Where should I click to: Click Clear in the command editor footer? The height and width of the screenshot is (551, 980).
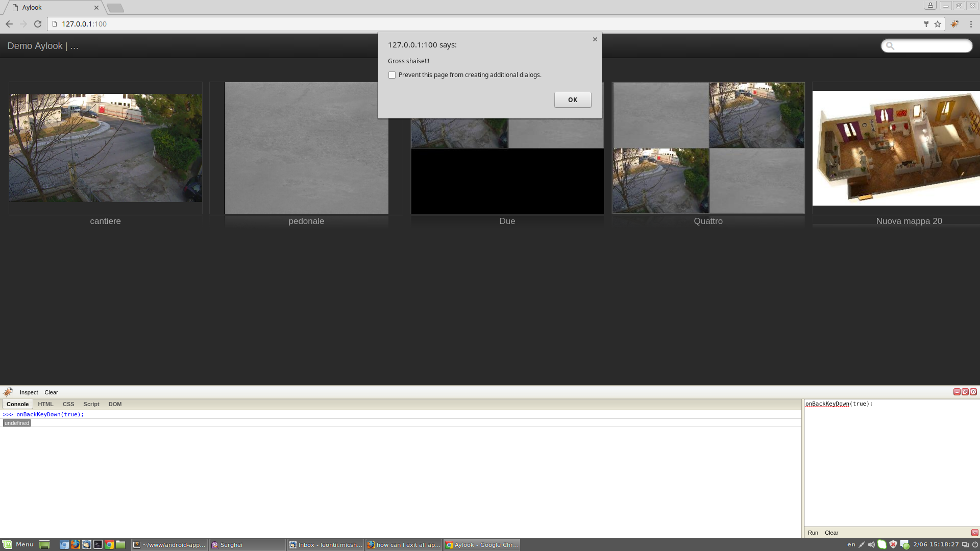831,533
